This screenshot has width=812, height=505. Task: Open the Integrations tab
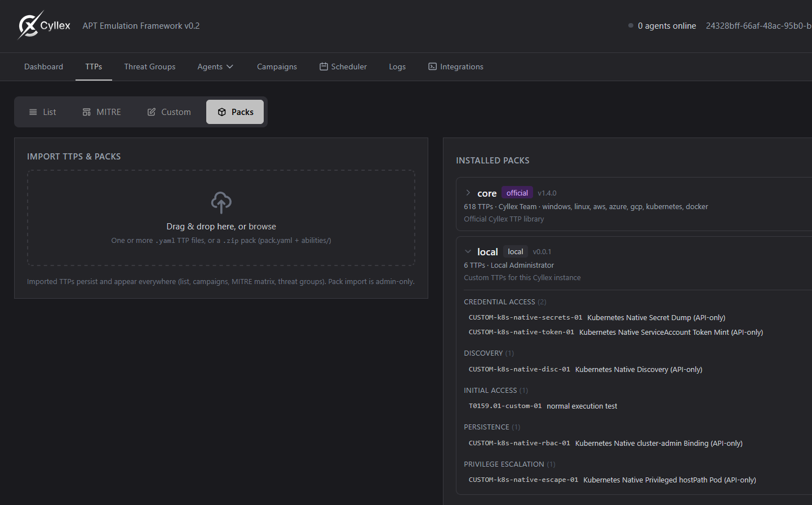coord(456,67)
